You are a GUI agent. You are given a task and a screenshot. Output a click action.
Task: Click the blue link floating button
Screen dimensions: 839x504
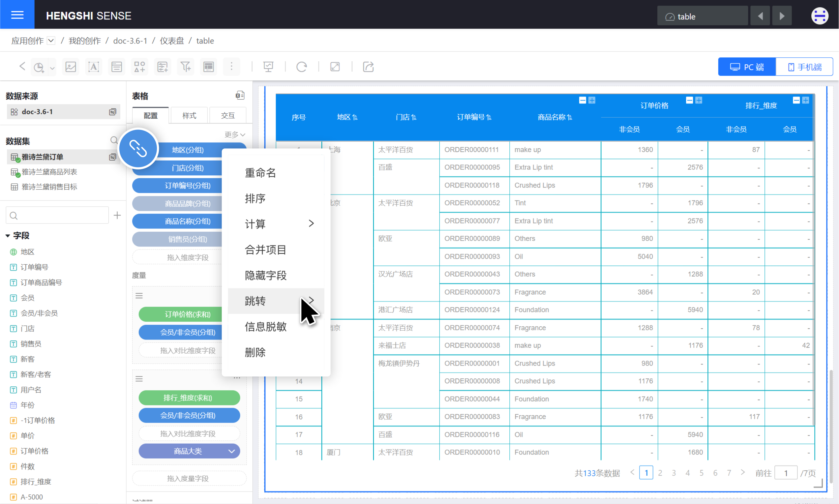click(138, 148)
